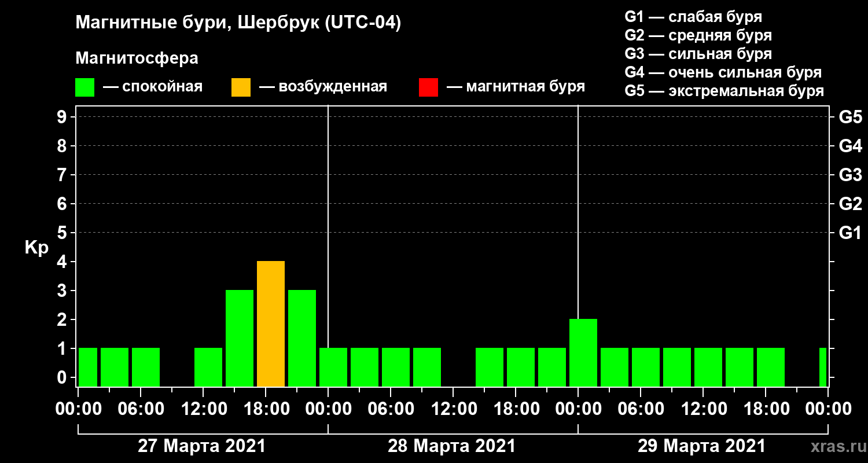
Task: Click the green Kp 2 bar on 29 March
Action: tap(583, 353)
